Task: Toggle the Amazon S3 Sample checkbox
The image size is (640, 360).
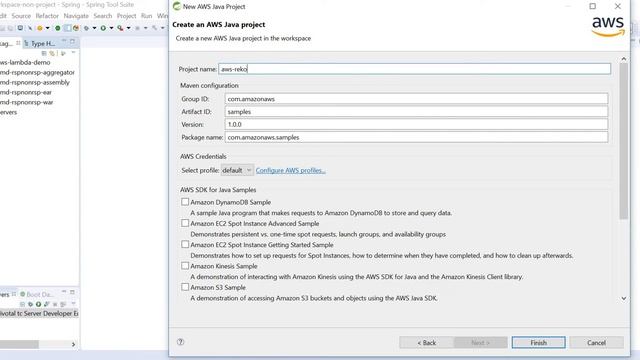Action: point(185,287)
